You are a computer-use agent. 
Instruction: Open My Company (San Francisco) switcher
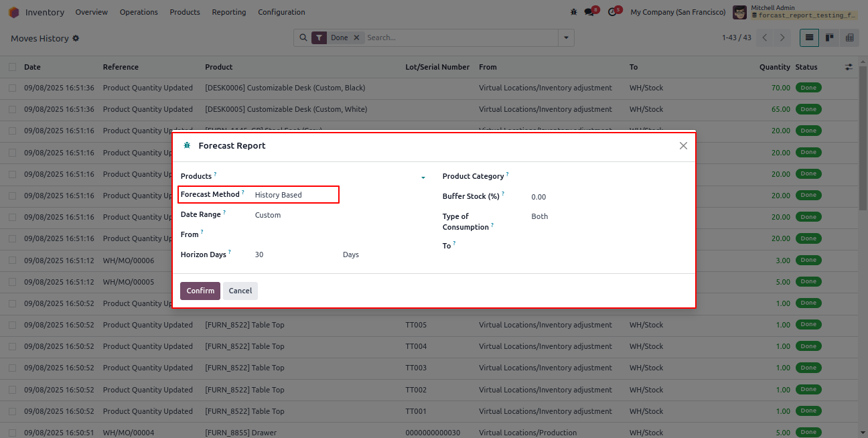pyautogui.click(x=678, y=12)
